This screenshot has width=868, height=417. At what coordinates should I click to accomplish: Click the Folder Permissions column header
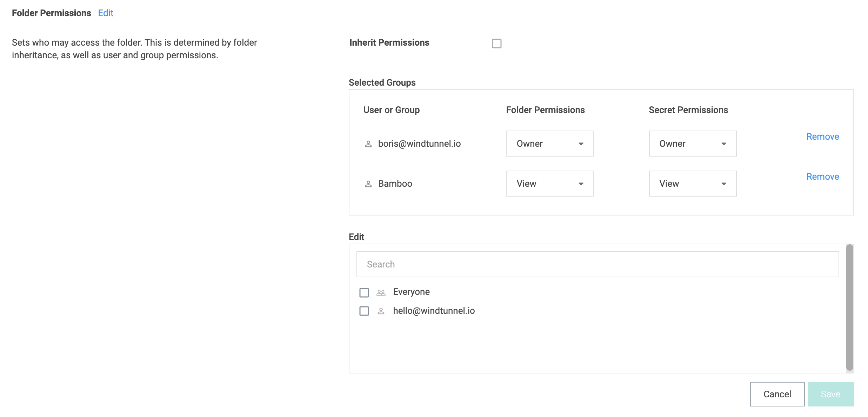(545, 110)
